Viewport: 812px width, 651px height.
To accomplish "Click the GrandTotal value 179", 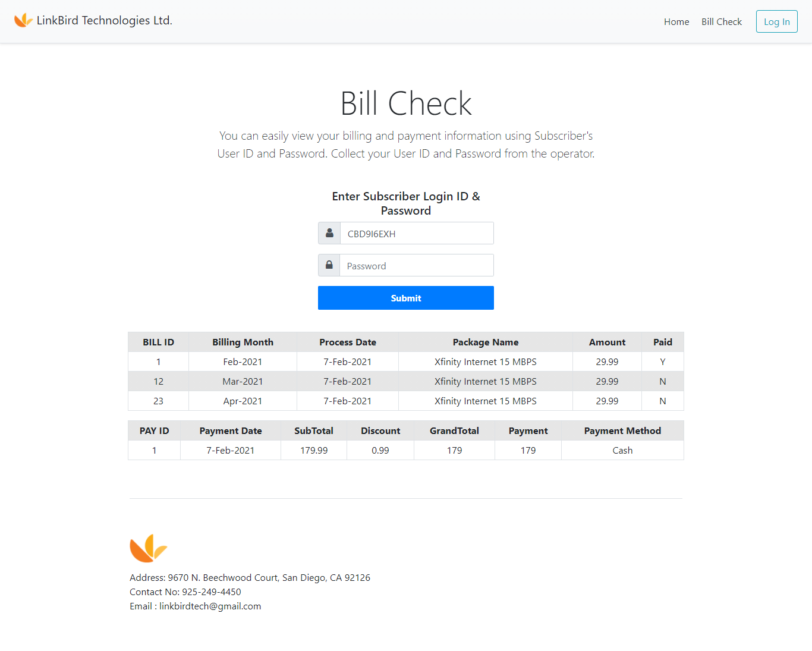I will click(x=454, y=450).
